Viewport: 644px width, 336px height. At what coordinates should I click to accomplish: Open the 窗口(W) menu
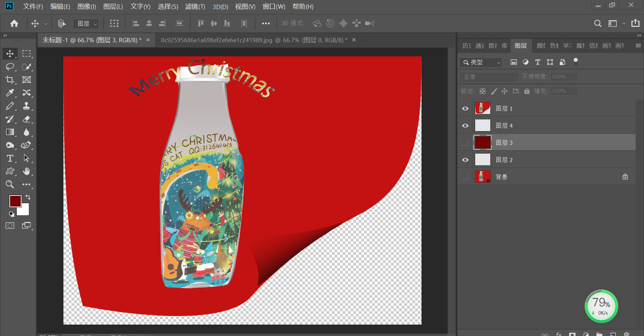[274, 6]
